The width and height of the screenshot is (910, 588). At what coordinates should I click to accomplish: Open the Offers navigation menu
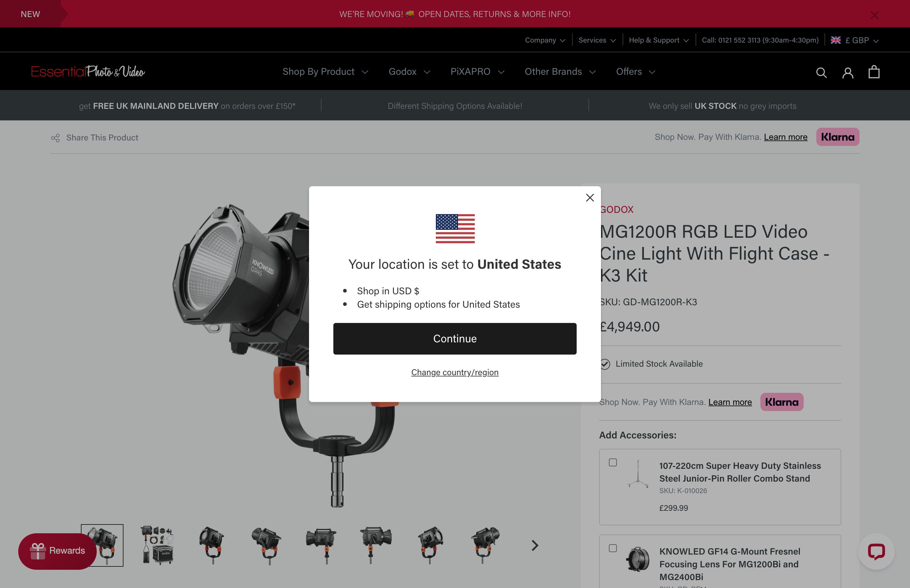click(636, 71)
